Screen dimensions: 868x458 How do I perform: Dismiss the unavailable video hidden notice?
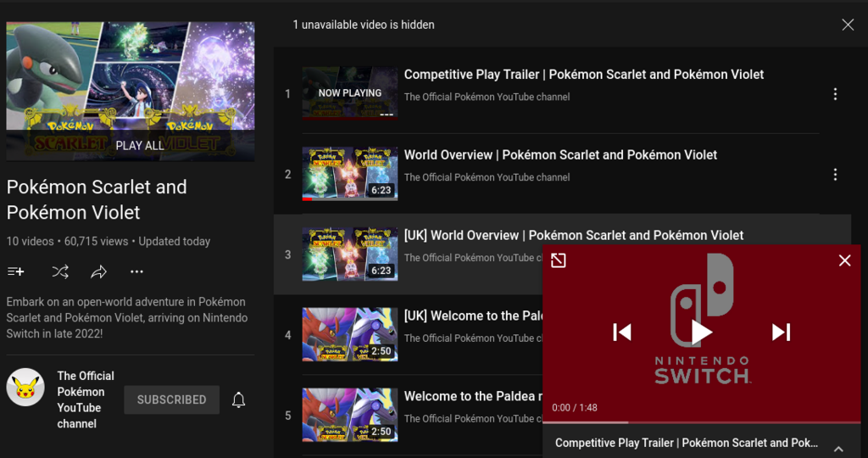tap(848, 25)
